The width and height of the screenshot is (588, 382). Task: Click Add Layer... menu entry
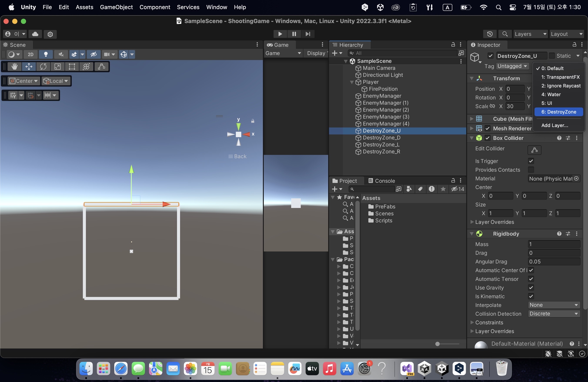(x=555, y=125)
